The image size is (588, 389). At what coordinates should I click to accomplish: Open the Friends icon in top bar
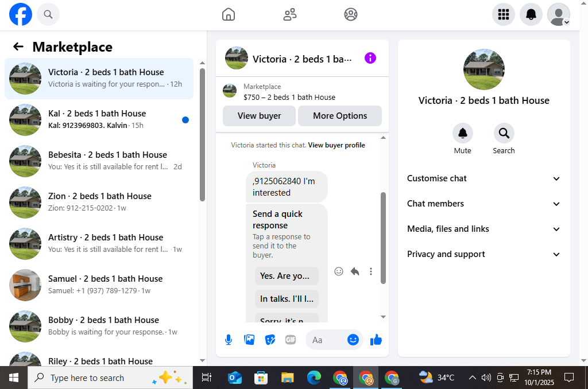pyautogui.click(x=289, y=14)
